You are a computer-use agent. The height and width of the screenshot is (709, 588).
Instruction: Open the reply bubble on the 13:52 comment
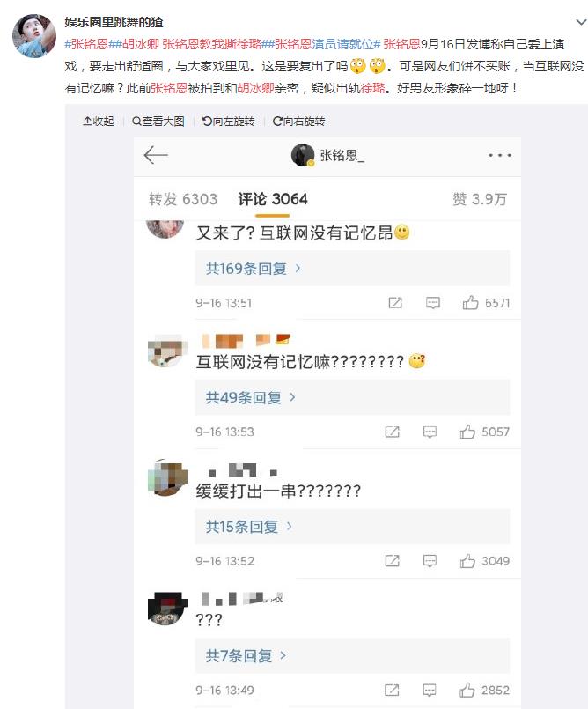430,561
